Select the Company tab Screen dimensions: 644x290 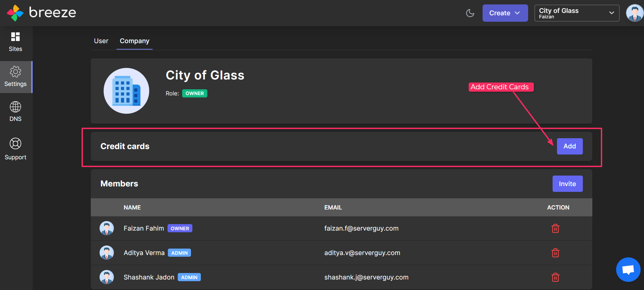(x=135, y=41)
